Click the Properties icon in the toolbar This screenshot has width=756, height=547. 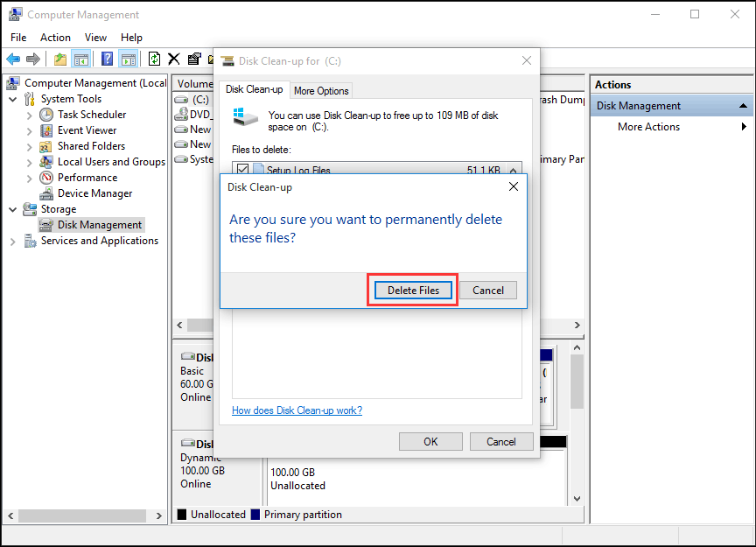(x=194, y=59)
